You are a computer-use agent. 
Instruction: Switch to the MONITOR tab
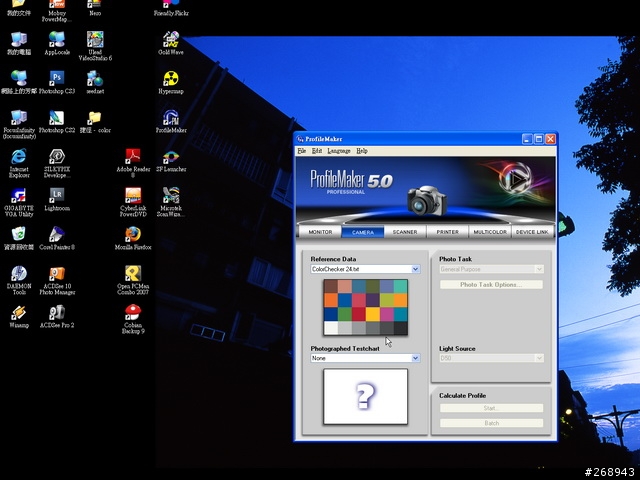click(x=320, y=232)
